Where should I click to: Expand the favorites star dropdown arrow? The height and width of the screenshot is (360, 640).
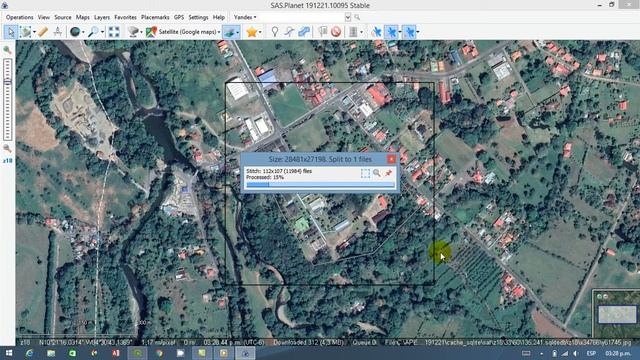pos(260,32)
